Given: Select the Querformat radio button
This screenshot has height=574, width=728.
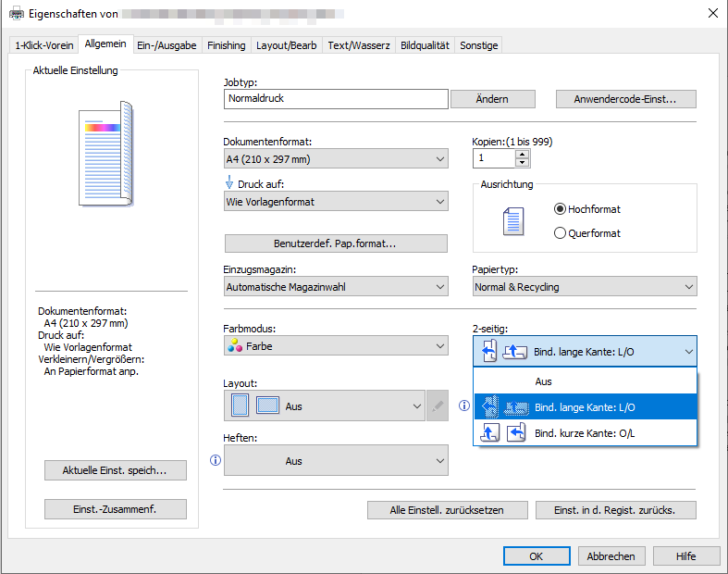Looking at the screenshot, I should click(560, 233).
